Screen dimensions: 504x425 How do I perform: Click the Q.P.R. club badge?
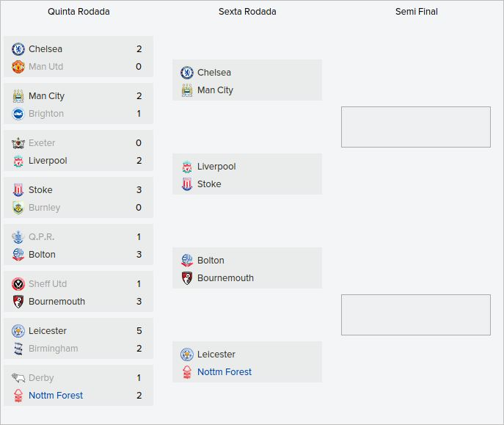[x=18, y=237]
